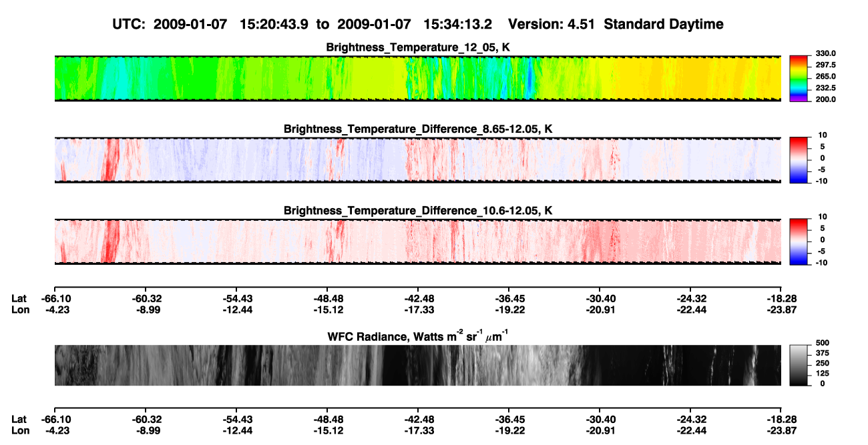Click the 10.6-12.05 difference image strip
Viewport: 868px width, 445px height.
[x=418, y=241]
